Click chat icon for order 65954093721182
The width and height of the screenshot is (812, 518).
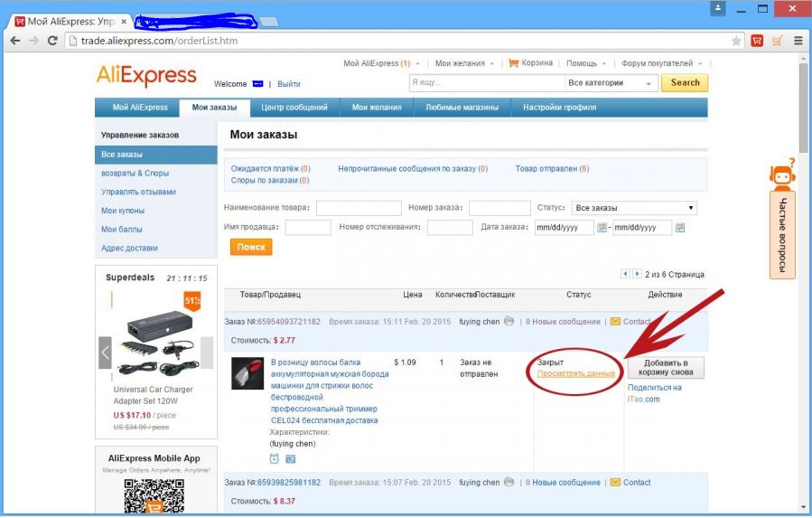pyautogui.click(x=509, y=322)
